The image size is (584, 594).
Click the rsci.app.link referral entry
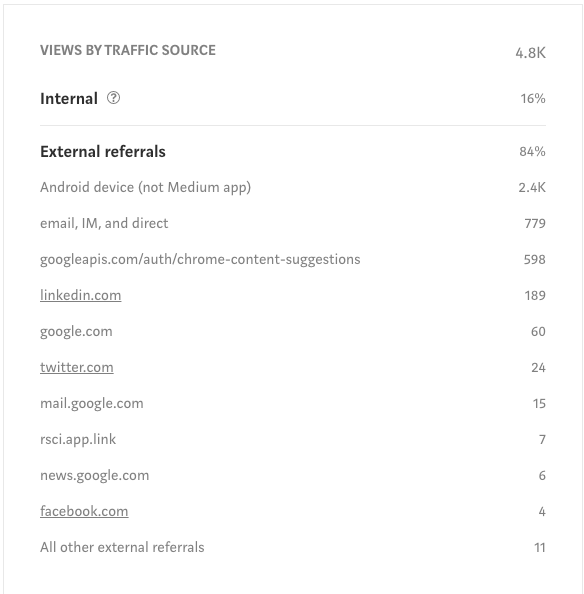tap(78, 439)
